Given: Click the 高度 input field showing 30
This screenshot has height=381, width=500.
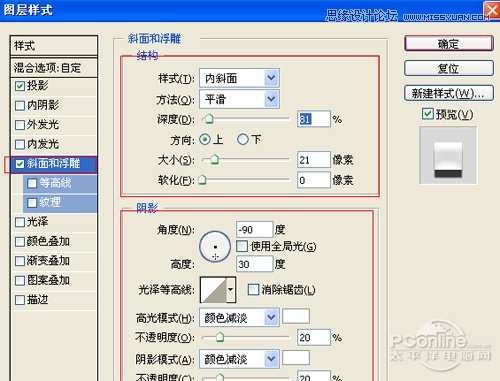Looking at the screenshot, I should (x=254, y=264).
